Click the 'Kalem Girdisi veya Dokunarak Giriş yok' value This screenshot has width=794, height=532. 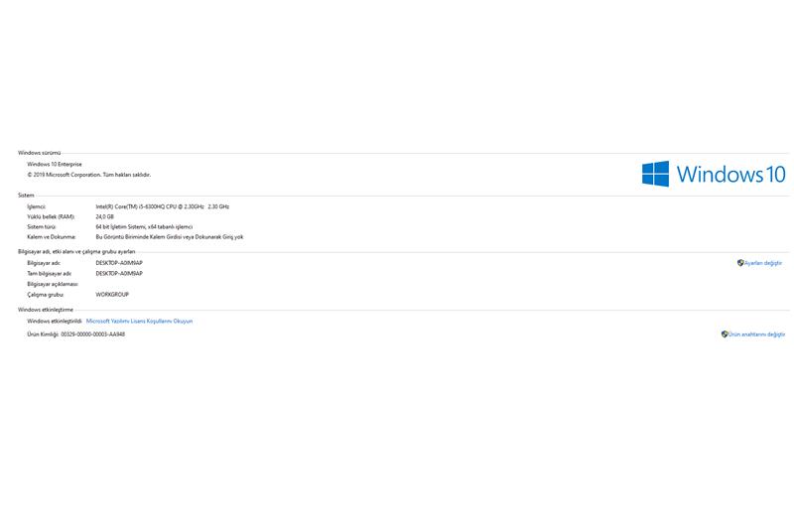[x=169, y=237]
